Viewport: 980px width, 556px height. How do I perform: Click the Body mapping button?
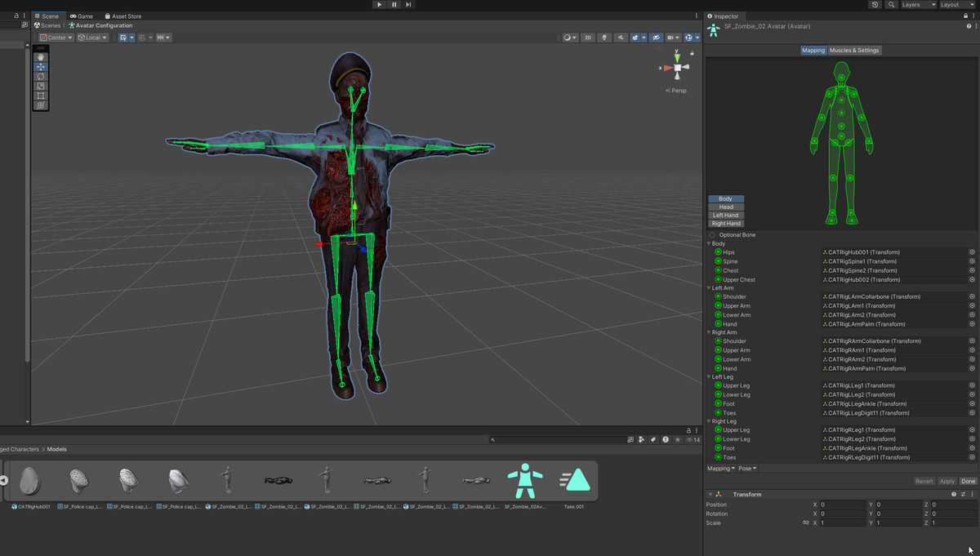pos(726,199)
